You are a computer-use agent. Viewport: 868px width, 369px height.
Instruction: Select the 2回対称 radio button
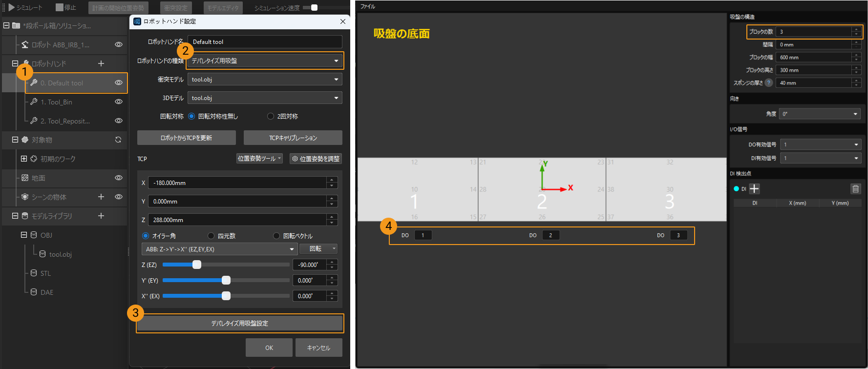(x=271, y=116)
